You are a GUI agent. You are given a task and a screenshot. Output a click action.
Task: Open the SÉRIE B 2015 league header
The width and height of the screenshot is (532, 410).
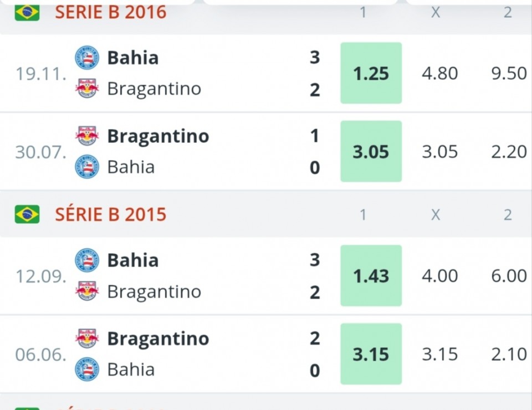(x=111, y=214)
